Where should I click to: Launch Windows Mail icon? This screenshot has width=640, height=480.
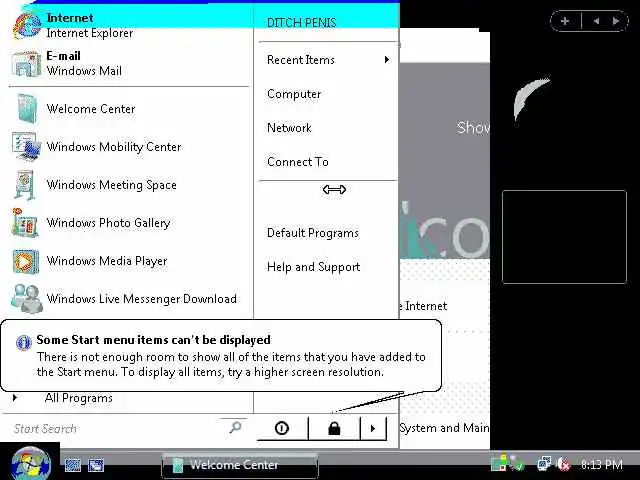point(27,64)
